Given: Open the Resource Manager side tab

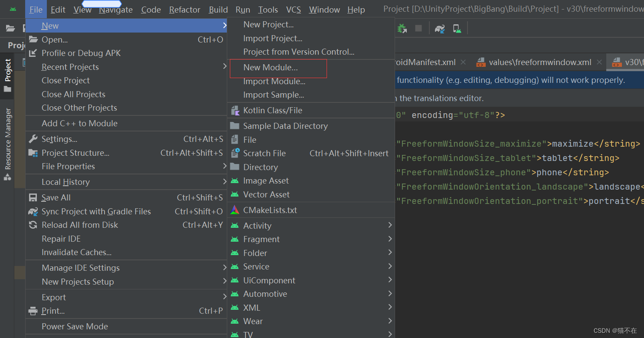Looking at the screenshot, I should point(7,144).
